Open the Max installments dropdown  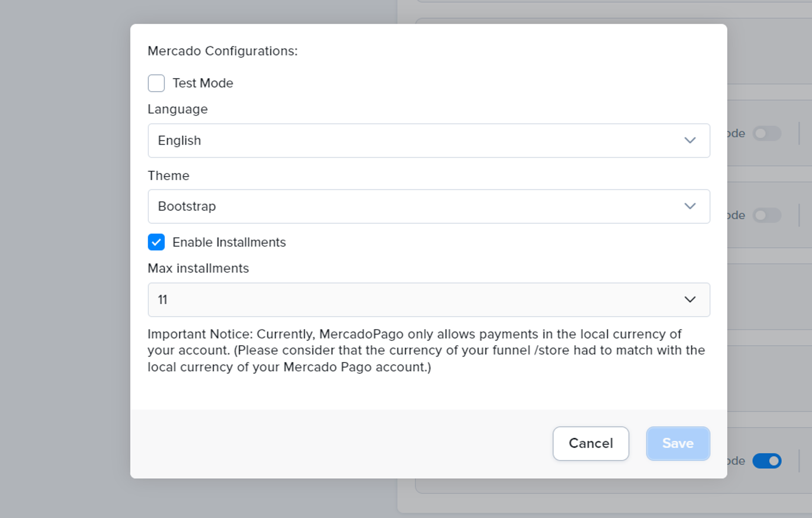tap(429, 300)
